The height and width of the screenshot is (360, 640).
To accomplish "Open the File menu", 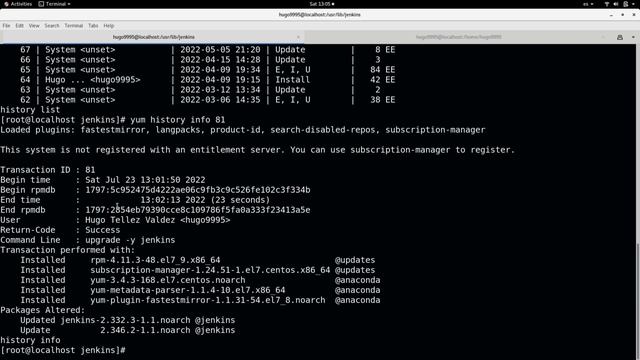I will point(7,26).
